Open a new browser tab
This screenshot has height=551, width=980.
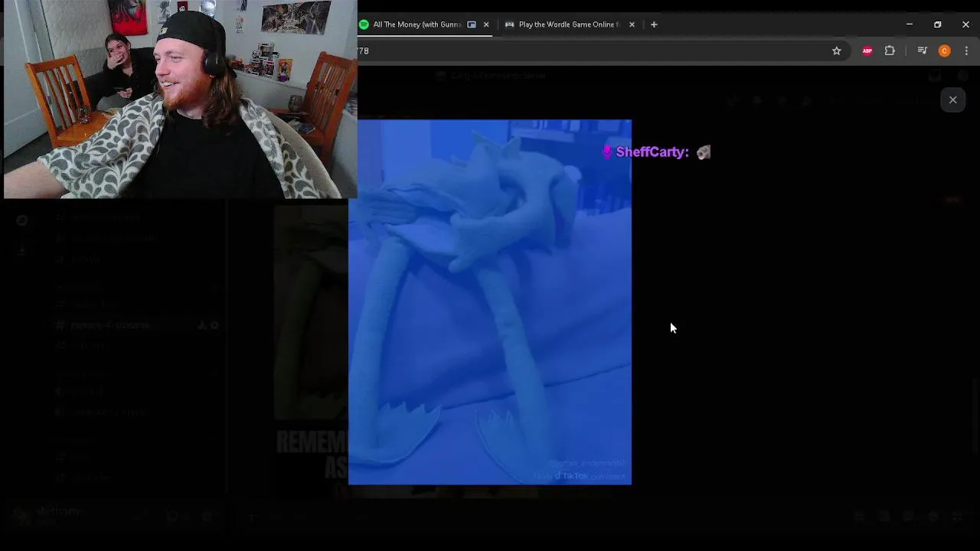pos(654,24)
